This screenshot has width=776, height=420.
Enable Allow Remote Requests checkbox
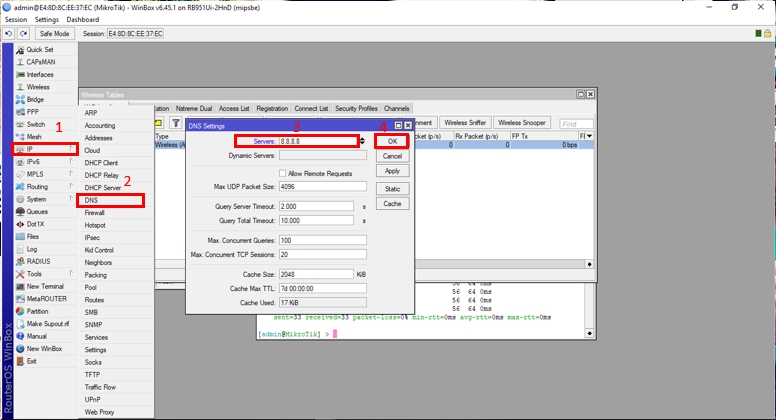tap(283, 173)
